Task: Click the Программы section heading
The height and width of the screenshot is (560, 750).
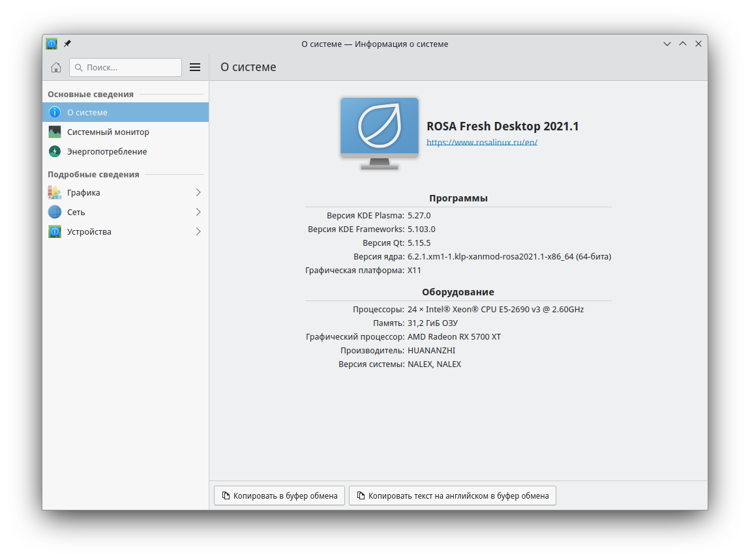Action: coord(458,198)
